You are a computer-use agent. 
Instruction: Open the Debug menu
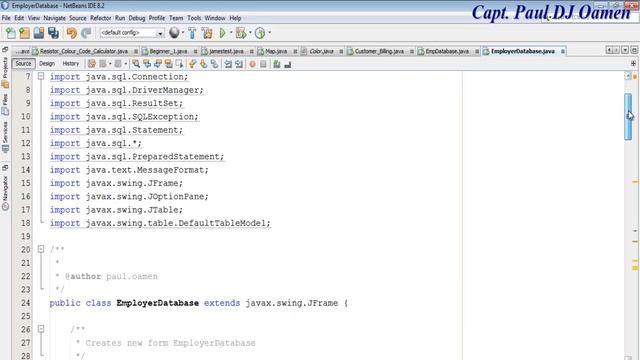pos(137,18)
